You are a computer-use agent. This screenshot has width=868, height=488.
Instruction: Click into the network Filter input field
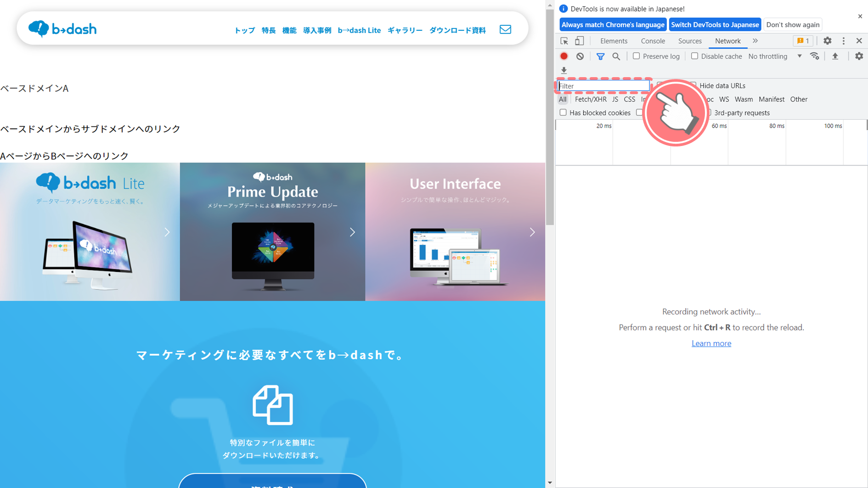coord(603,86)
